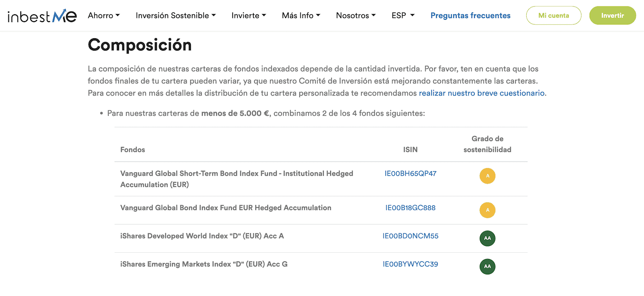Follow the realizar nuestro breve cuestionario link

(x=483, y=93)
